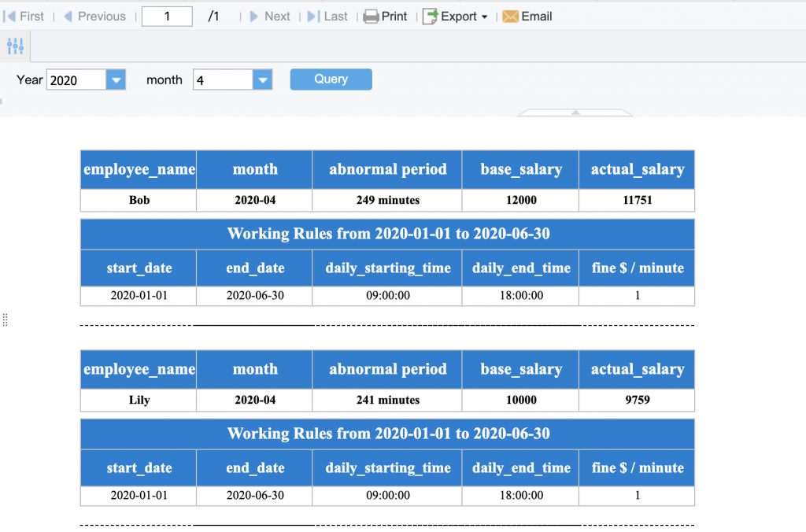
Task: Select Bob's actual_salary cell showing 11751
Action: [x=636, y=200]
